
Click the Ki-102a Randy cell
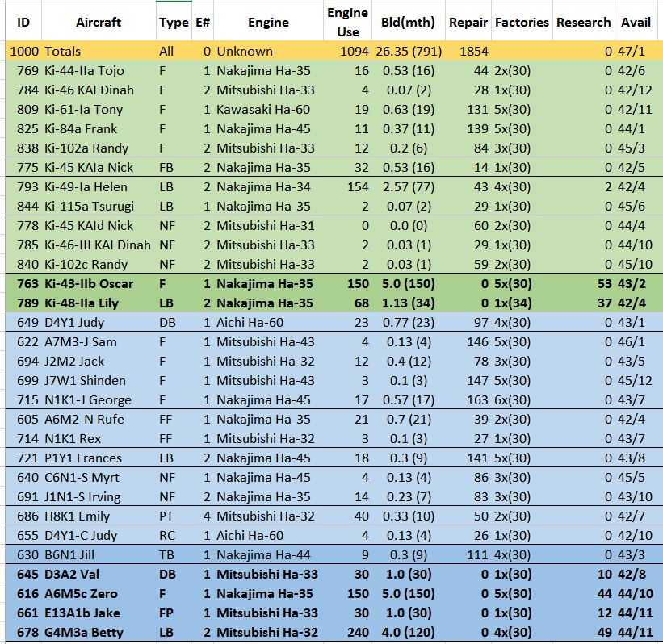click(99, 148)
